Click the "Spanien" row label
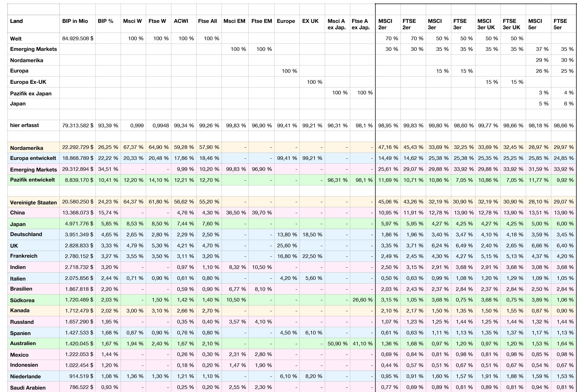The height and width of the screenshot is (392, 584). (20, 333)
